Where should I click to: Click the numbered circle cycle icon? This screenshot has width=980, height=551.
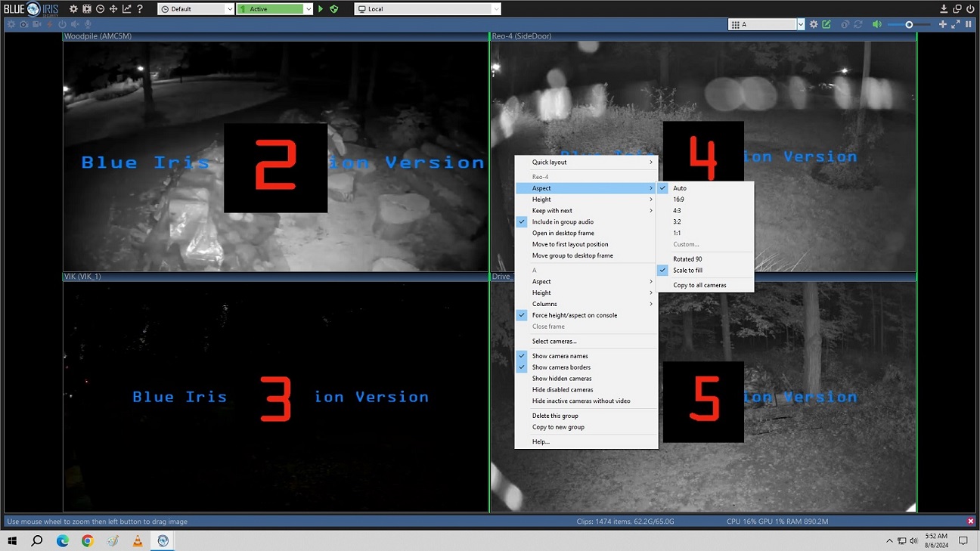[845, 24]
